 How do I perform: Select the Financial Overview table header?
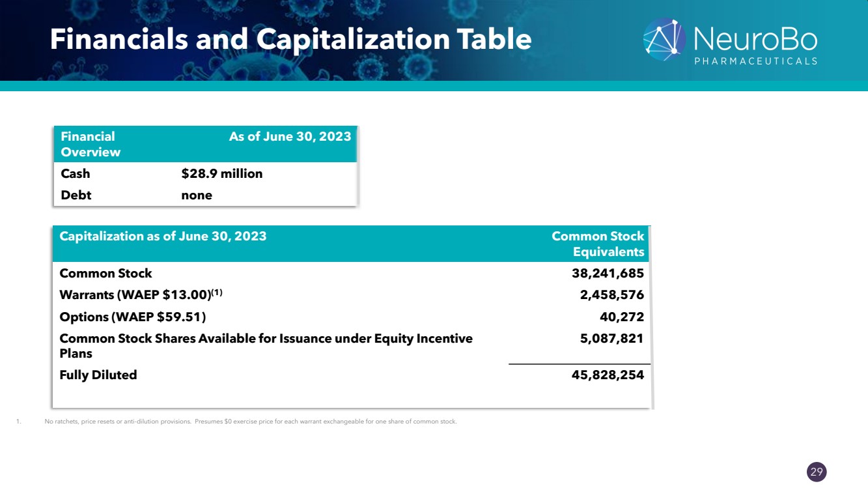pos(90,144)
